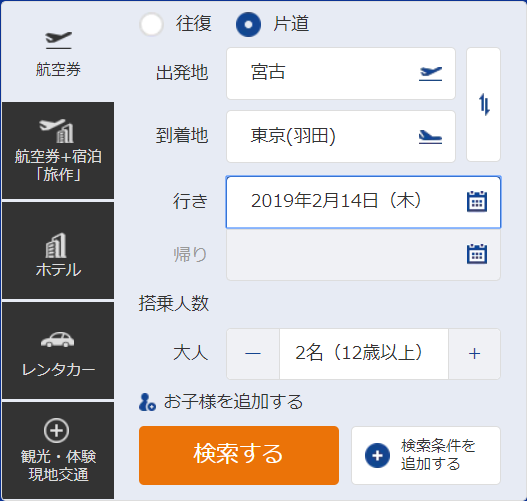Click 検索条件を追加する button
The width and height of the screenshot is (527, 501).
click(426, 456)
